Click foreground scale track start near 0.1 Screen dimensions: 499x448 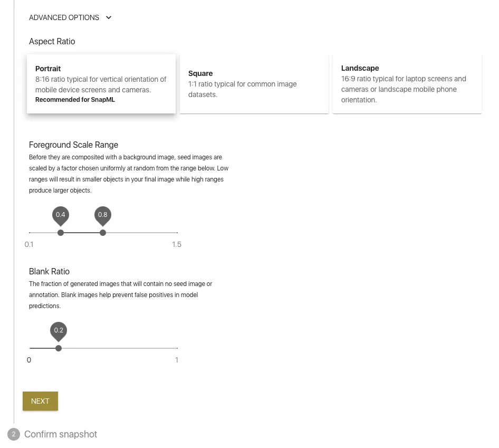(30, 233)
